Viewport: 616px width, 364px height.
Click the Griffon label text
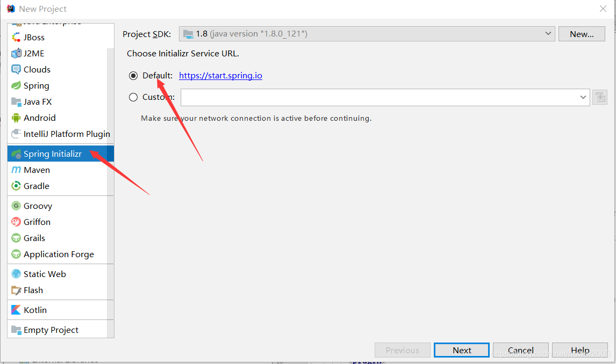coord(37,222)
